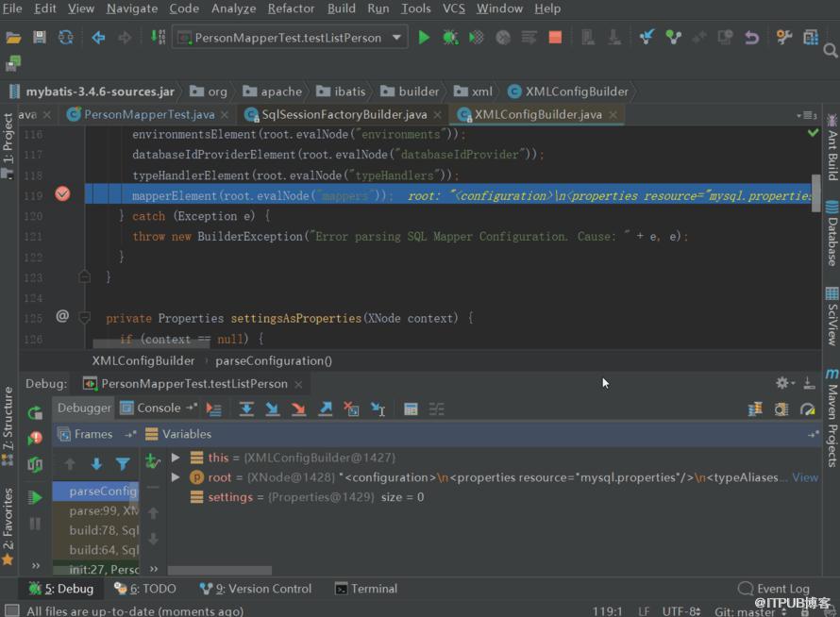
Task: Expand the 'this' variable node
Action: 176,458
